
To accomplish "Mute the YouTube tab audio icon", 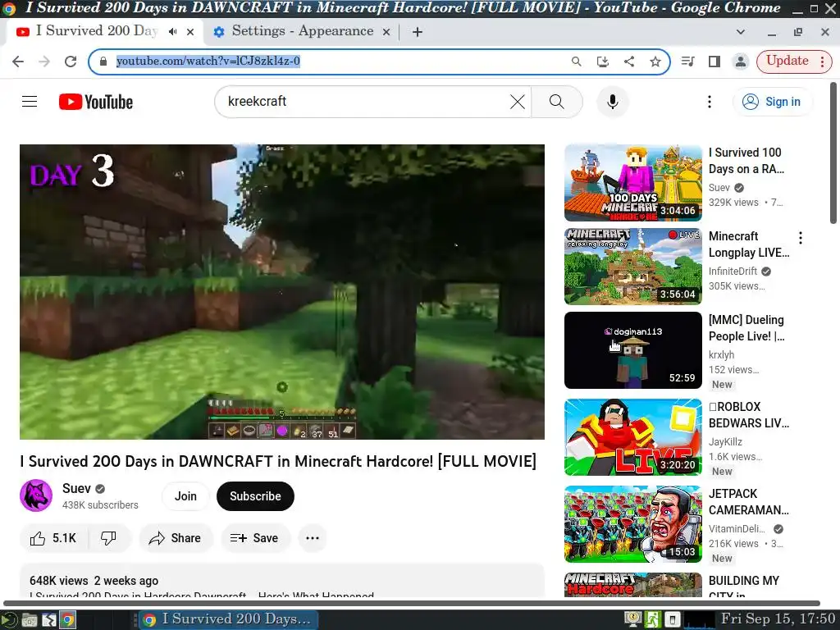I will (x=172, y=32).
